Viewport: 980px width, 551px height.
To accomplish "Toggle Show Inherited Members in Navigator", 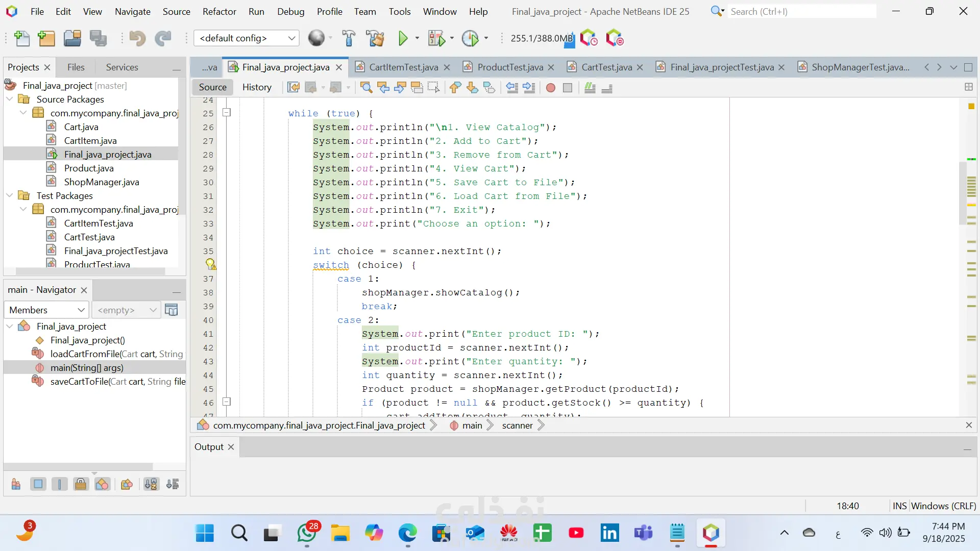I will tap(16, 484).
